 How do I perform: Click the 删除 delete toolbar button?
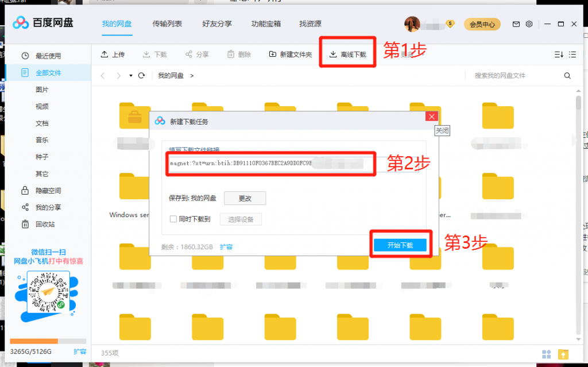coord(239,55)
